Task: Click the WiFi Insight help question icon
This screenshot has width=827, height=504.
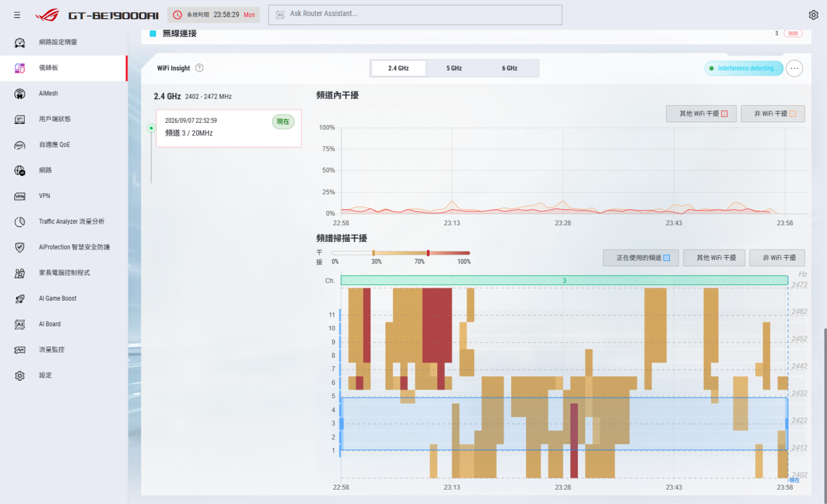Action: (x=200, y=68)
